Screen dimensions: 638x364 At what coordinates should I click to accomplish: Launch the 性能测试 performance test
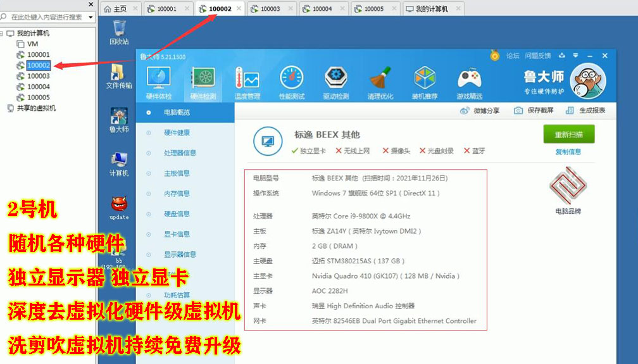coord(292,83)
